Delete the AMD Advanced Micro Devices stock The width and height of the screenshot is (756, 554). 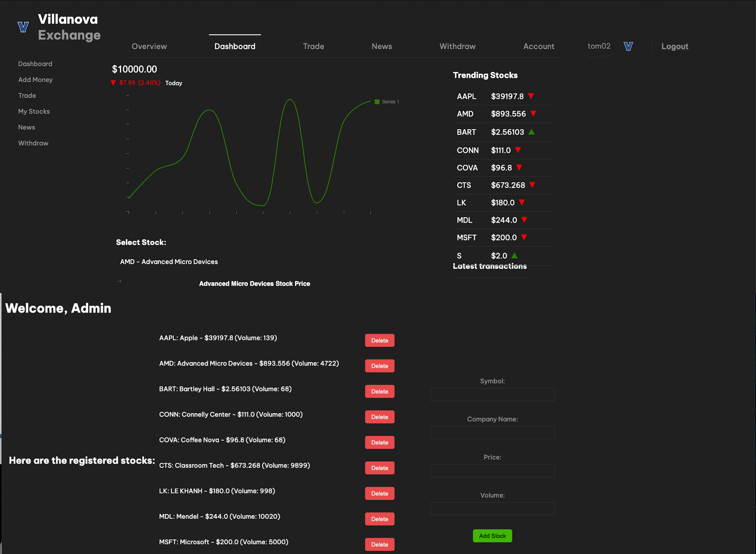point(380,366)
